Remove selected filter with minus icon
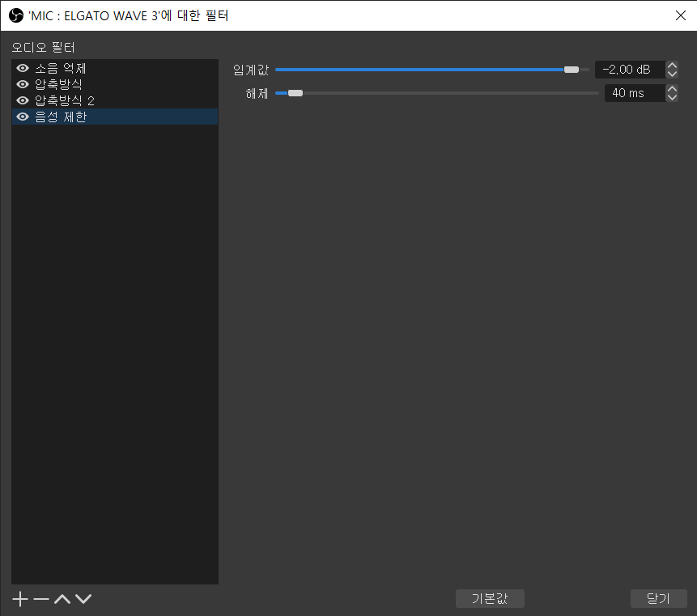The height and width of the screenshot is (616, 697). (41, 599)
